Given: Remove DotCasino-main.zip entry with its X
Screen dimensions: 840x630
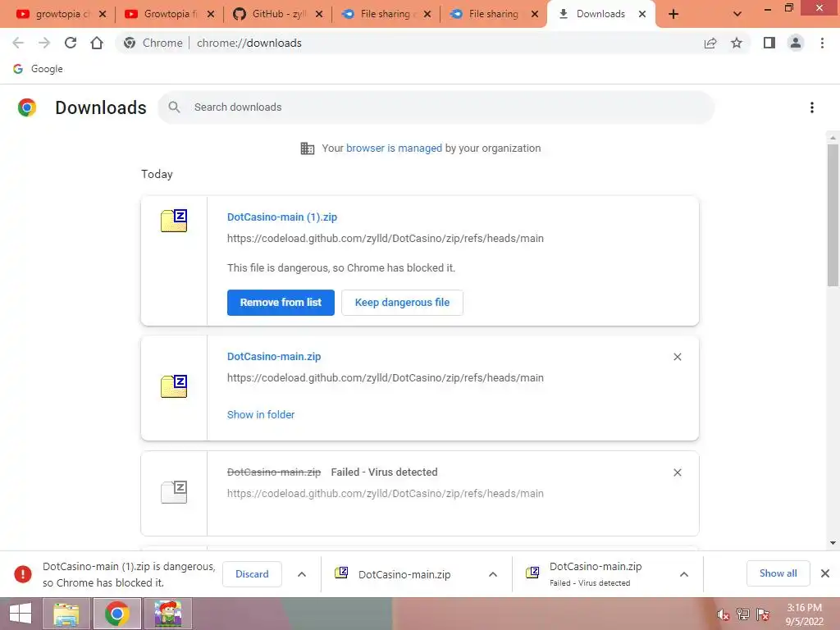Looking at the screenshot, I should (x=677, y=357).
